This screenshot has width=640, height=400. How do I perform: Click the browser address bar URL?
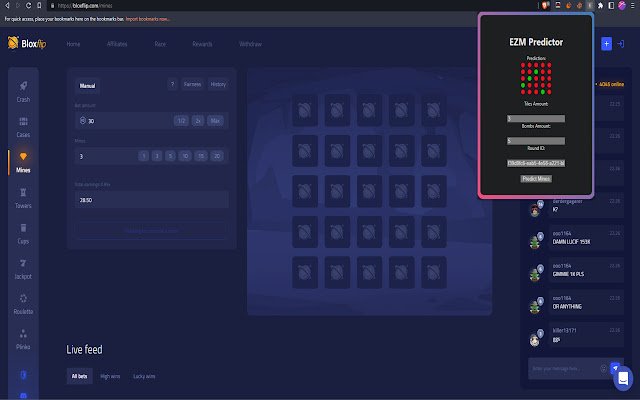click(x=85, y=6)
